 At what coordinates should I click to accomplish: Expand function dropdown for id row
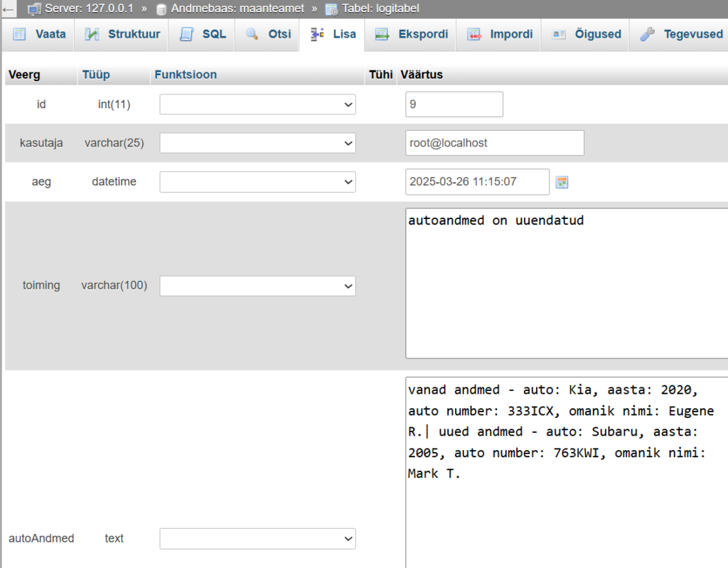pyautogui.click(x=257, y=105)
